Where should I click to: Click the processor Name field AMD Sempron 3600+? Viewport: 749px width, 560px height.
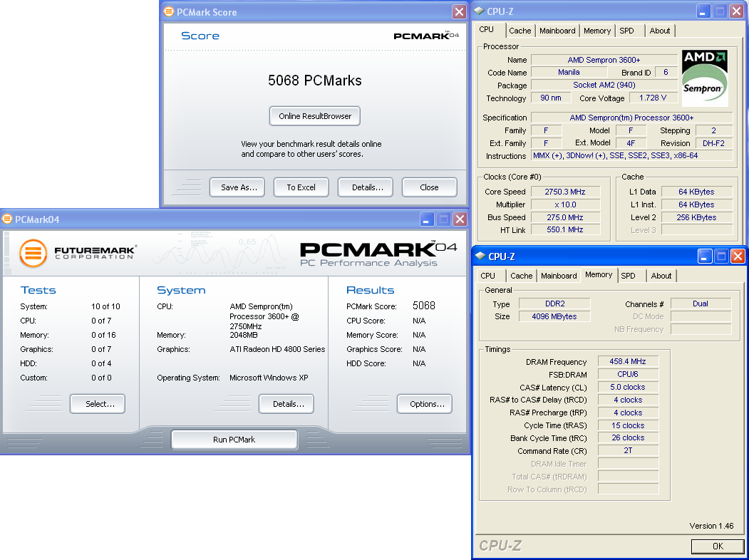(604, 60)
